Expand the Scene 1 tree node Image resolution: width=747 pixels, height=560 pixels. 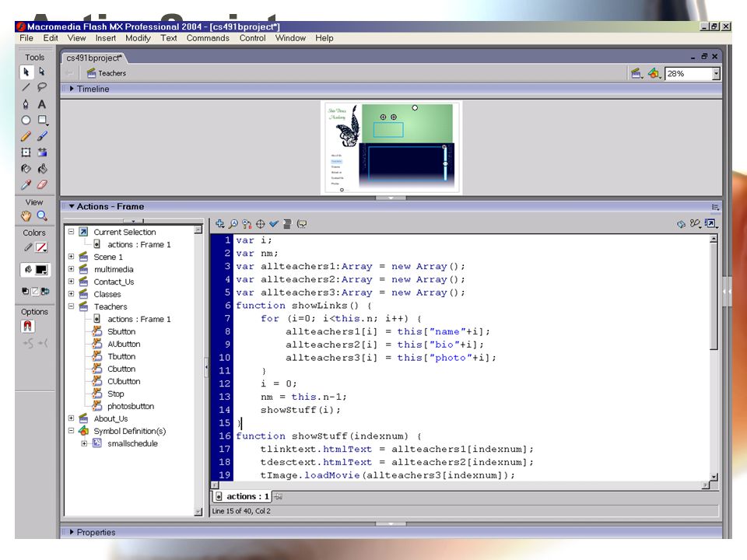pyautogui.click(x=71, y=257)
